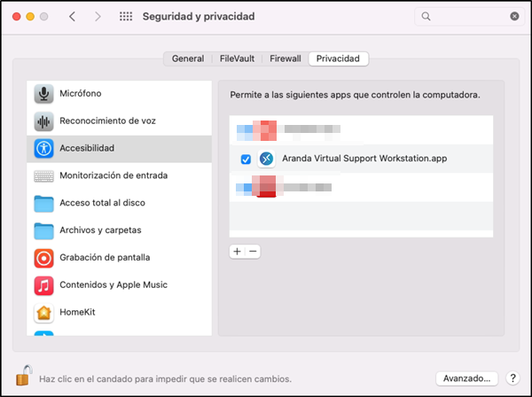The height and width of the screenshot is (397, 532).
Task: Switch to the General tab
Action: [x=188, y=58]
